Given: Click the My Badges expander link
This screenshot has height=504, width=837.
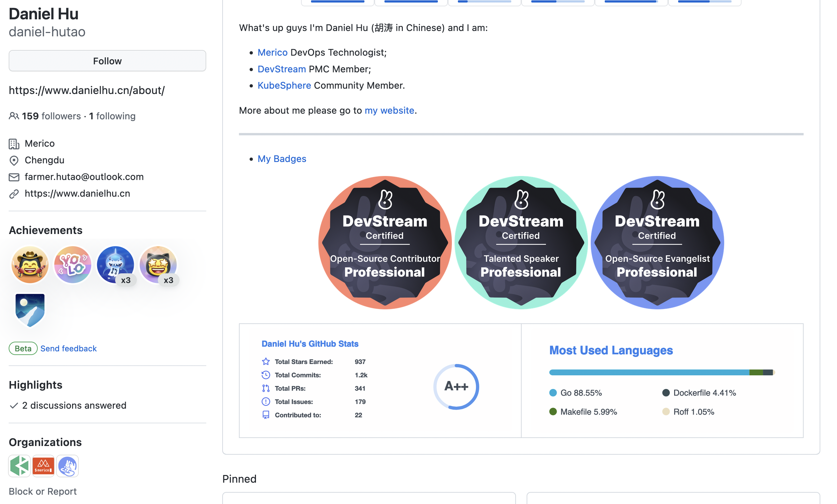Looking at the screenshot, I should click(x=282, y=159).
